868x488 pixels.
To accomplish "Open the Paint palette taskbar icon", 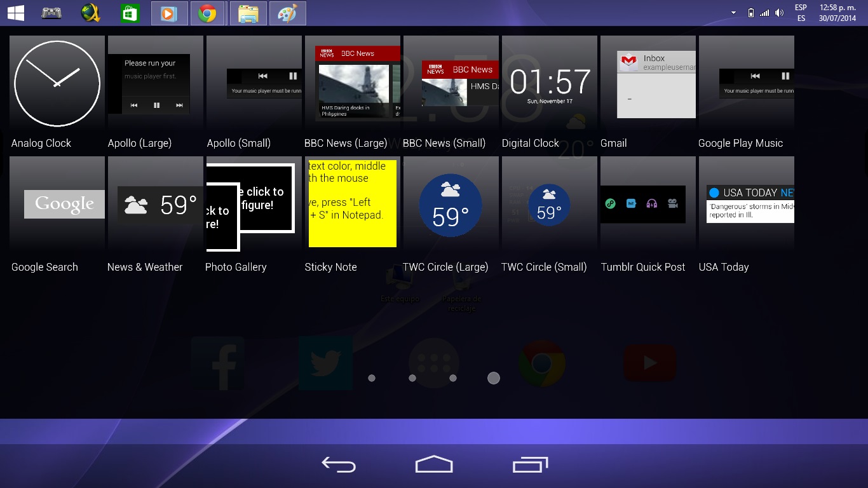I will coord(287,13).
